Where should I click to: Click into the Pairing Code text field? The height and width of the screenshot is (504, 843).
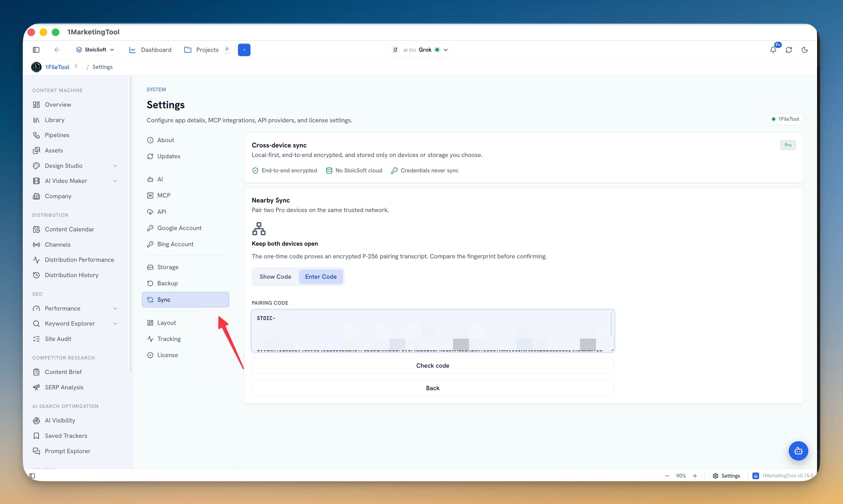coord(432,331)
